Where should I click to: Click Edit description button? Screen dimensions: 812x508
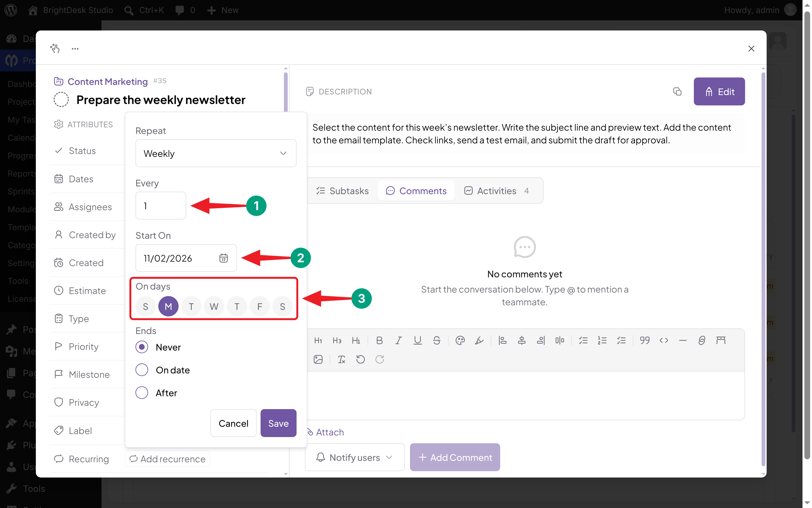[719, 91]
